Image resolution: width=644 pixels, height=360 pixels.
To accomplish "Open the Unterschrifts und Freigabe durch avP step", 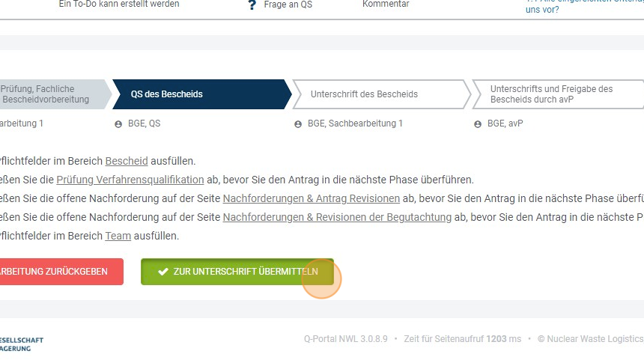I will click(x=558, y=94).
